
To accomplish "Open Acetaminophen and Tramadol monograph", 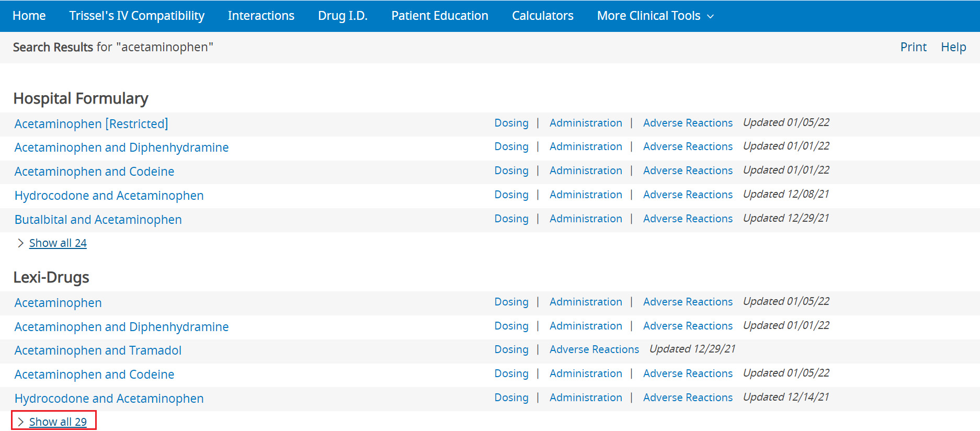I will pos(98,350).
